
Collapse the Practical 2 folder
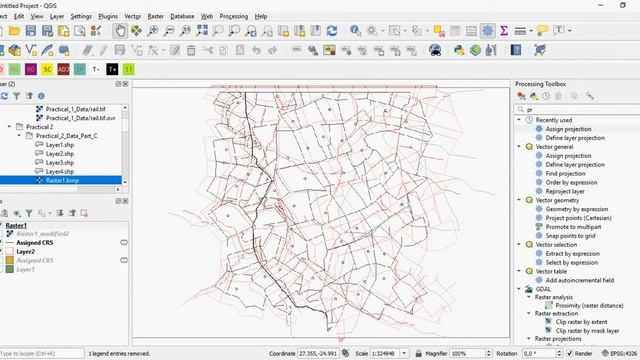point(9,127)
